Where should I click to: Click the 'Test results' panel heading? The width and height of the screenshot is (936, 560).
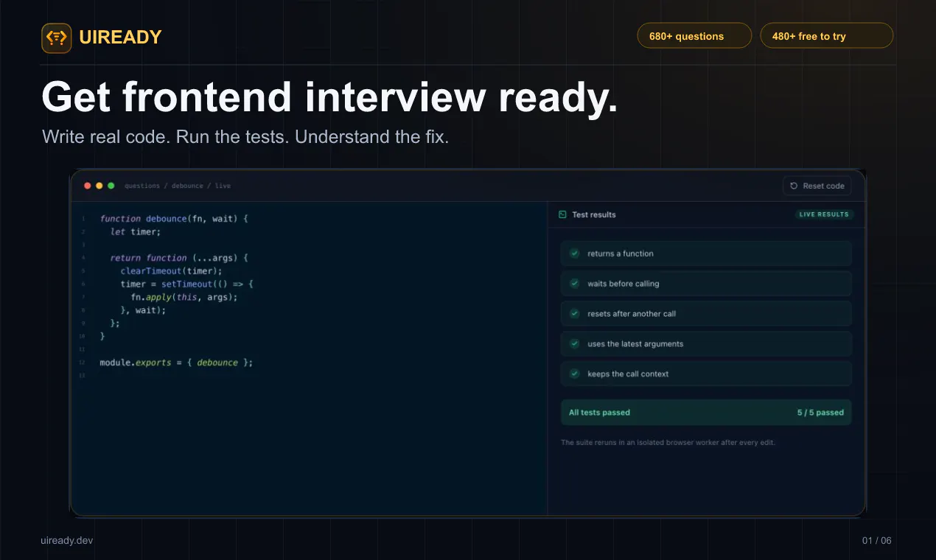click(x=594, y=214)
